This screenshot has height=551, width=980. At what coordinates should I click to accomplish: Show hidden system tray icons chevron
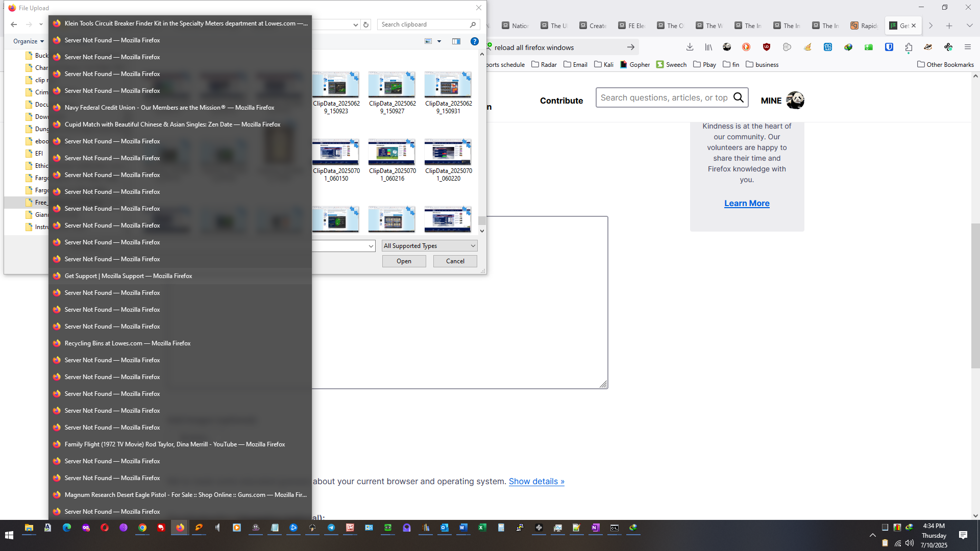[872, 535]
